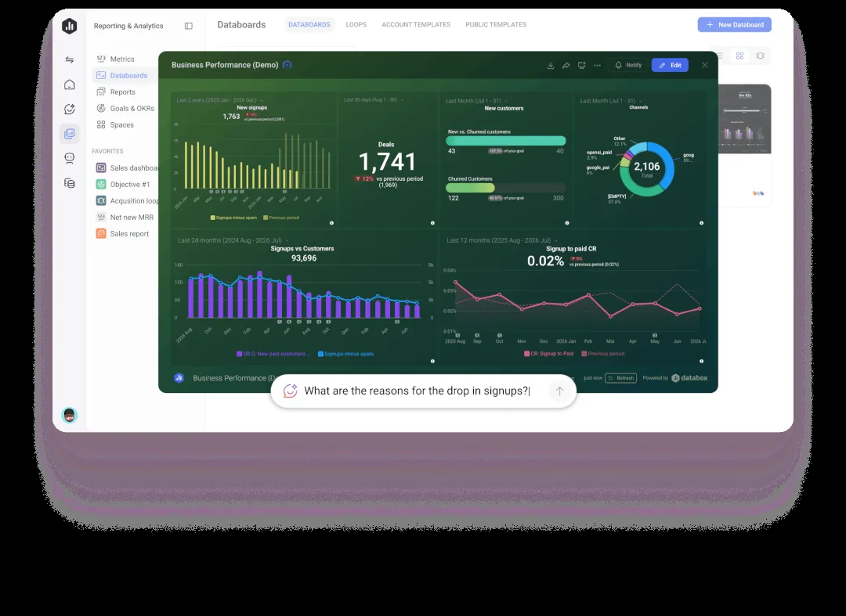Click the Databox logo in the rail

[x=70, y=26]
